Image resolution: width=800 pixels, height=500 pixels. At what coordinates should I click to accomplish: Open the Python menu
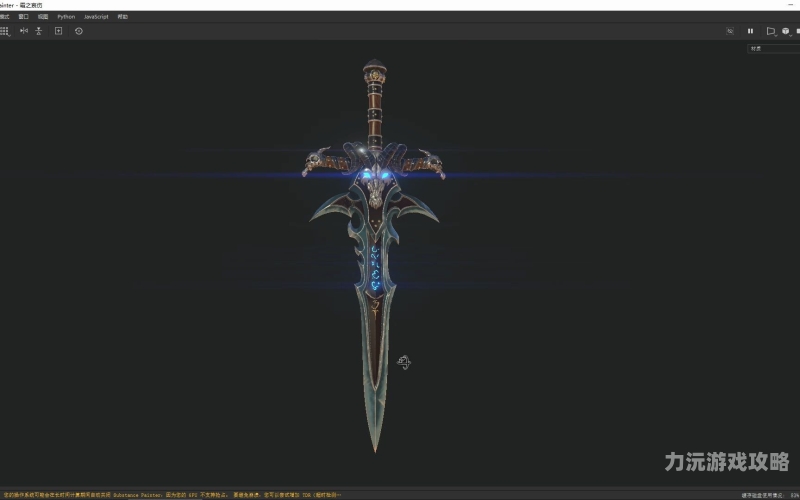pyautogui.click(x=66, y=17)
